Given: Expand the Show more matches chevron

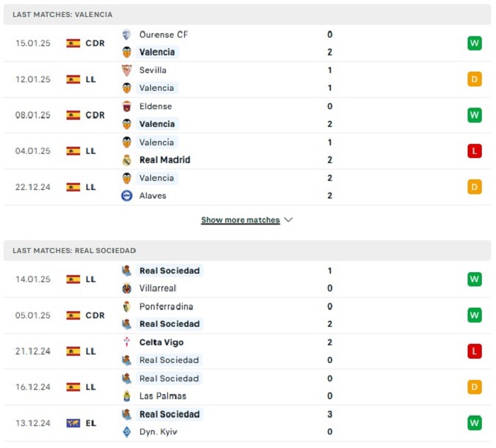Looking at the screenshot, I should [x=288, y=220].
